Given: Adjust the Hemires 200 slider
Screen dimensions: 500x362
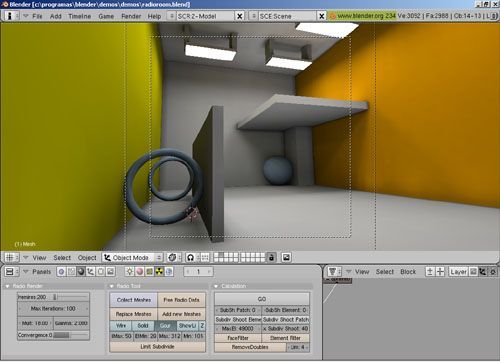Looking at the screenshot, I should point(53,297).
